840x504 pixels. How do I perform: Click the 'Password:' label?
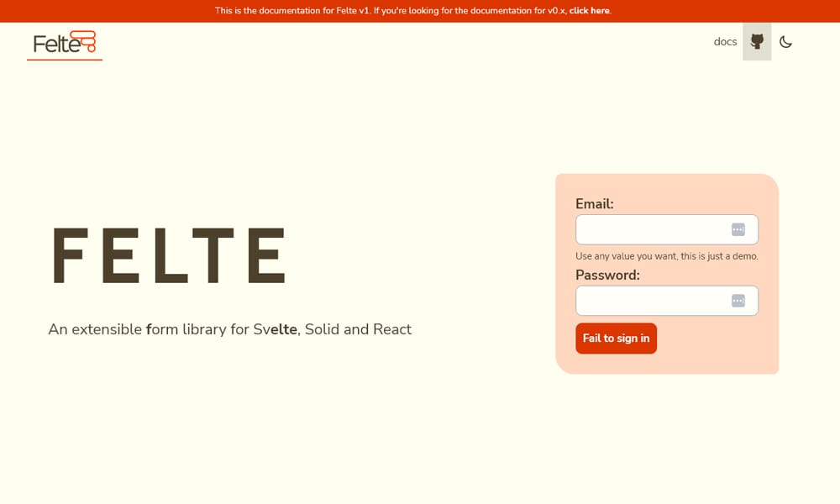pos(607,275)
